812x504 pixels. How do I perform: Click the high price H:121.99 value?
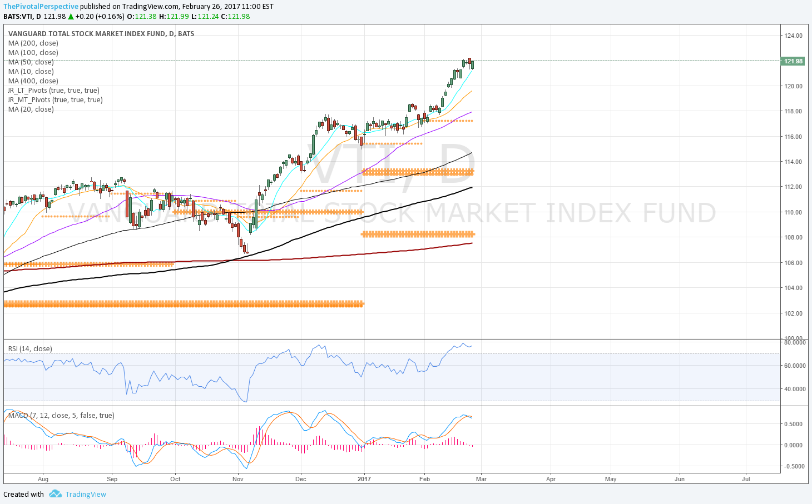174,16
